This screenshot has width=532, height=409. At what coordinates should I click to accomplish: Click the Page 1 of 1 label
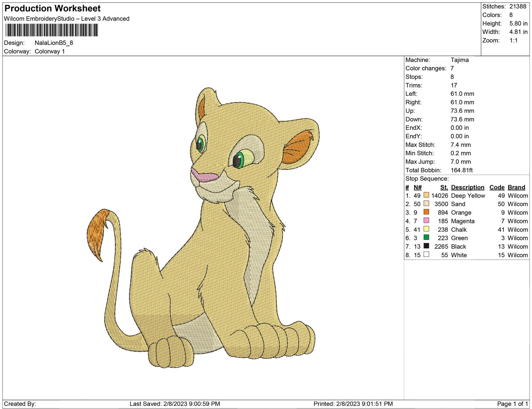coord(513,404)
